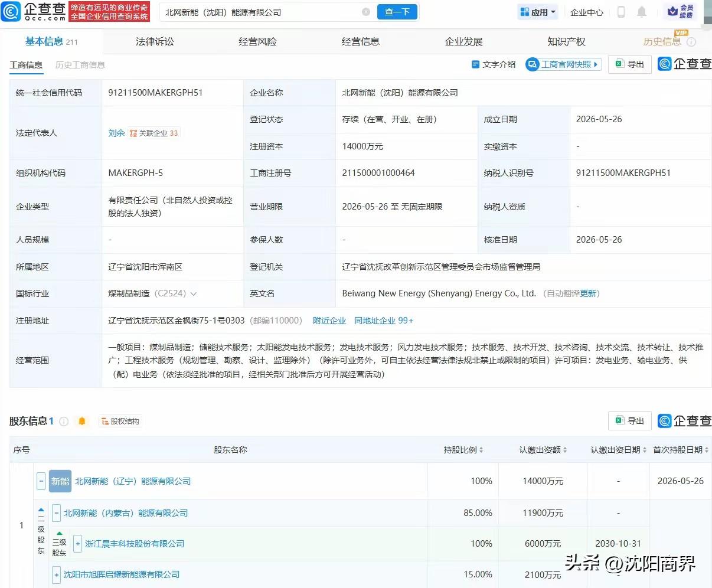Select the credit code 91211500MAKERGPH51 value

click(155, 93)
